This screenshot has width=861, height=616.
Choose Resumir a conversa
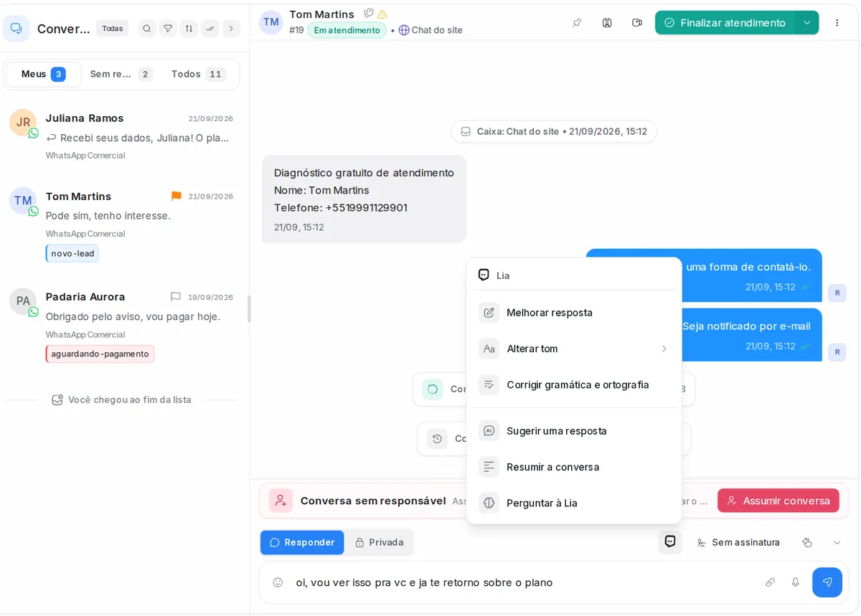[x=574, y=467]
